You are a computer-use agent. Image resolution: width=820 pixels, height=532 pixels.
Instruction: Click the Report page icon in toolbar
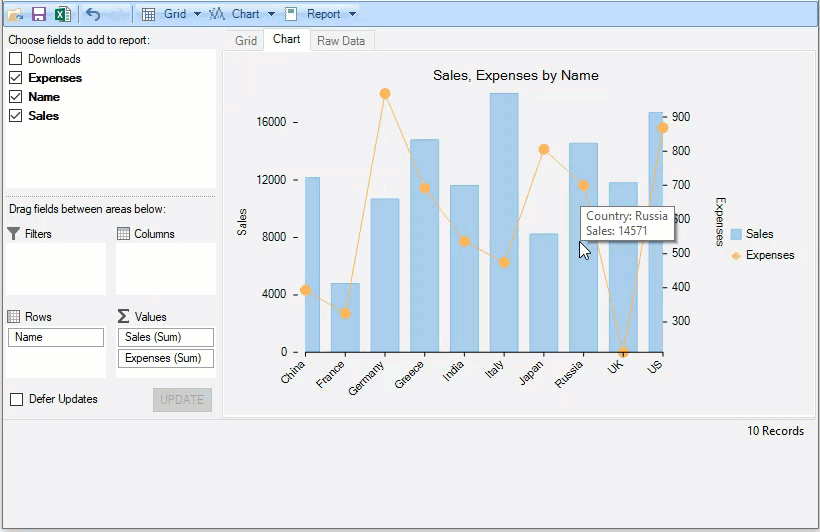[291, 14]
